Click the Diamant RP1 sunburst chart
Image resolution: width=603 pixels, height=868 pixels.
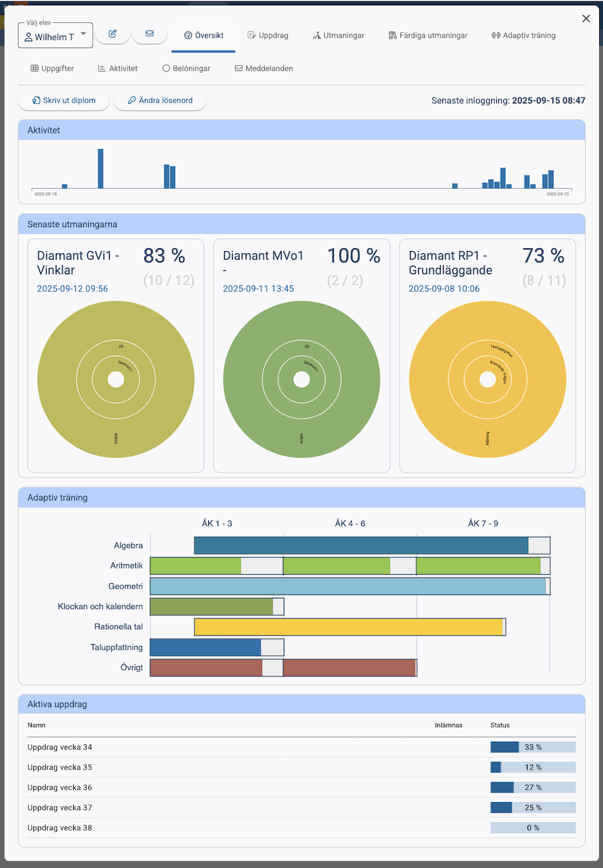[x=487, y=379]
